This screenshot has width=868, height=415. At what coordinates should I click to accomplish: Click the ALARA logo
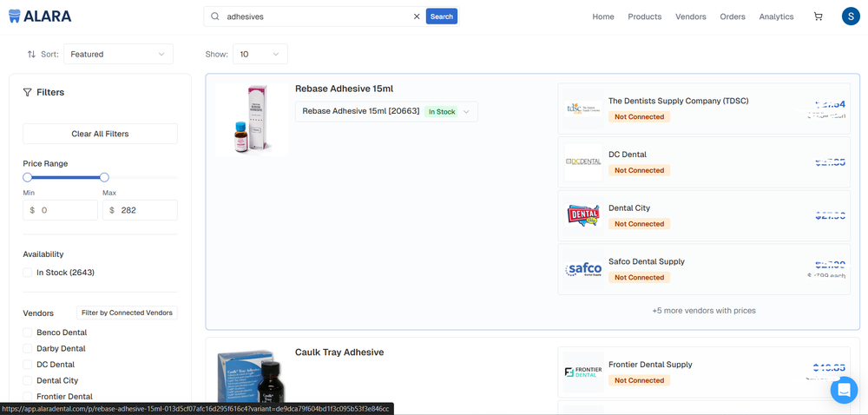pyautogui.click(x=40, y=16)
